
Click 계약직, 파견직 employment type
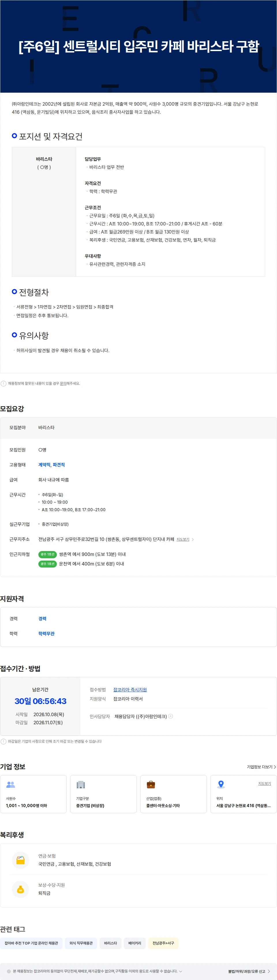pos(51,465)
